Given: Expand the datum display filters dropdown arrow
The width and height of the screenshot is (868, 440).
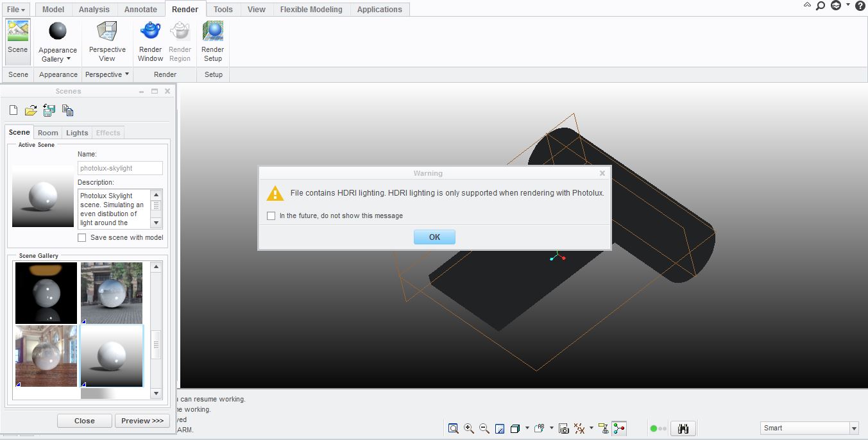Looking at the screenshot, I should point(591,428).
